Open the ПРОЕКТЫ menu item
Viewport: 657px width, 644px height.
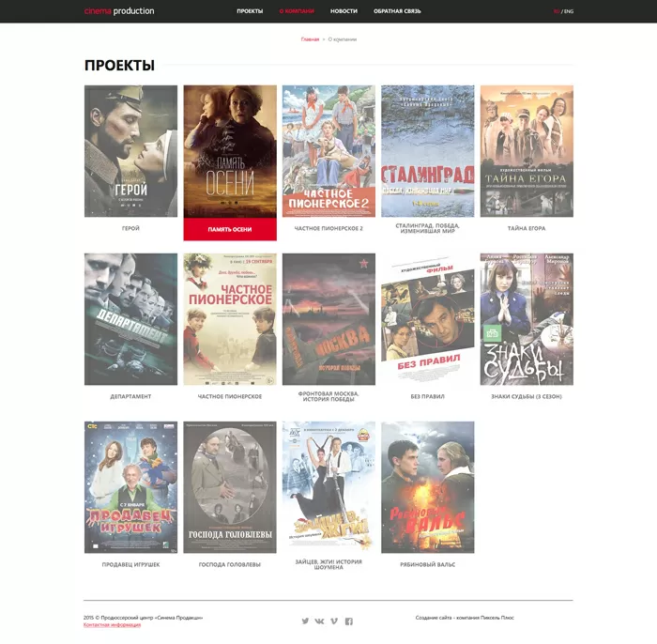point(250,11)
